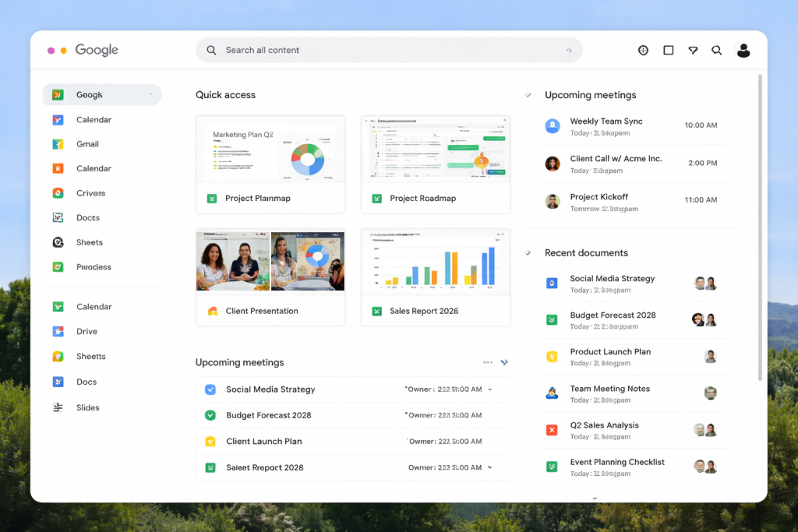The image size is (798, 532).
Task: Open the Client Call w/ Acme Inc. meeting
Action: (x=616, y=159)
